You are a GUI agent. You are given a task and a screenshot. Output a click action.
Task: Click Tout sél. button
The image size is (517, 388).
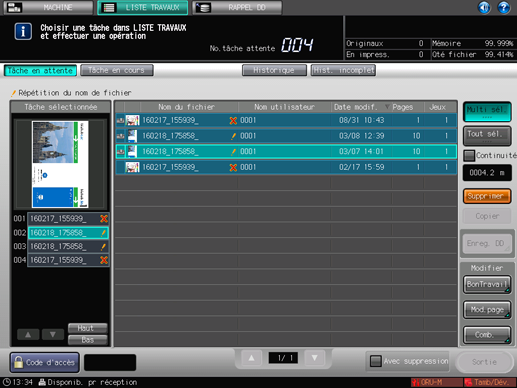(x=487, y=136)
